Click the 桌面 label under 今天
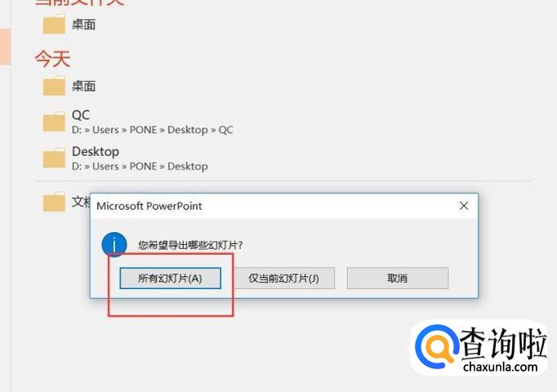The image size is (557, 392). [x=83, y=86]
